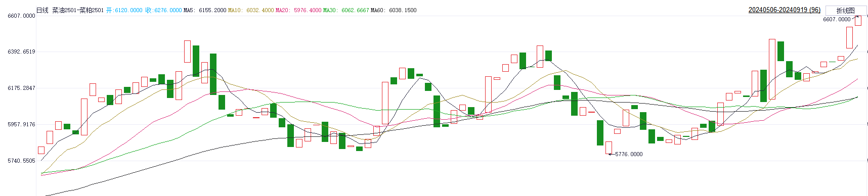Click the 开:6120.0000 open price label
Screen dimensions: 868x196
point(124,10)
